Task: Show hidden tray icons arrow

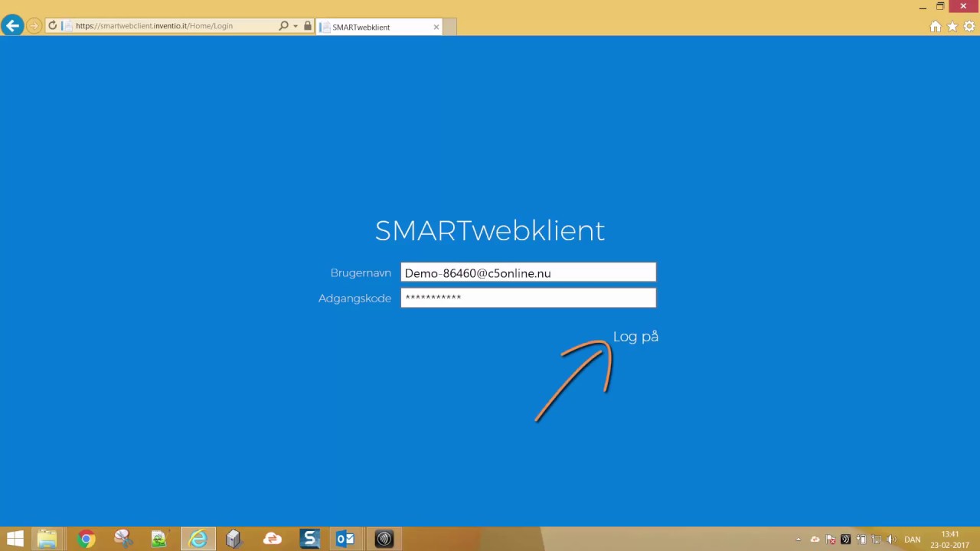Action: tap(799, 540)
